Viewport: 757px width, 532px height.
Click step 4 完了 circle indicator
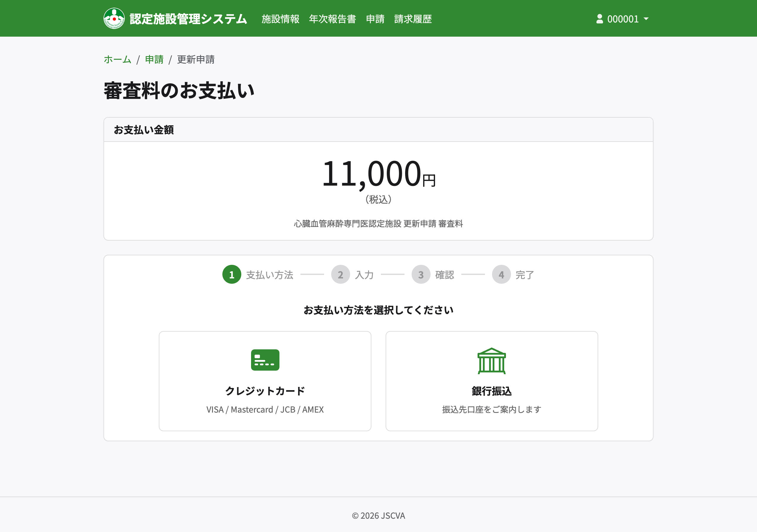pos(501,275)
